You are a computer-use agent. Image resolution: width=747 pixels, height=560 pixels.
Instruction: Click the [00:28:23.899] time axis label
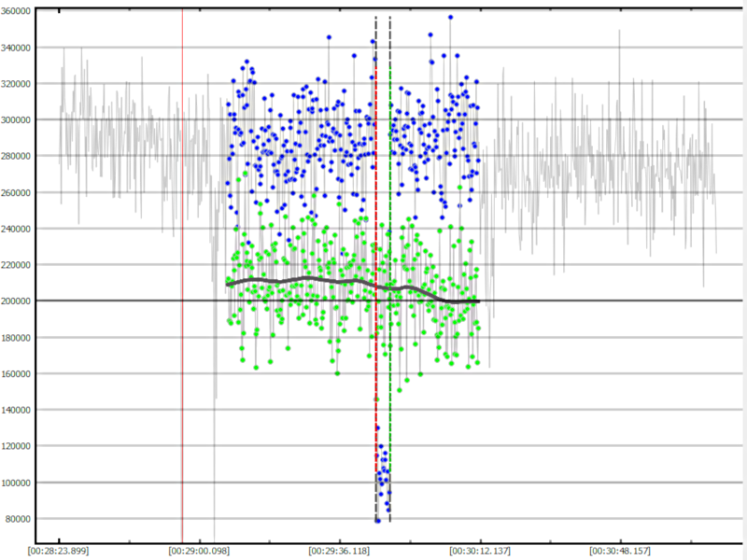60,552
